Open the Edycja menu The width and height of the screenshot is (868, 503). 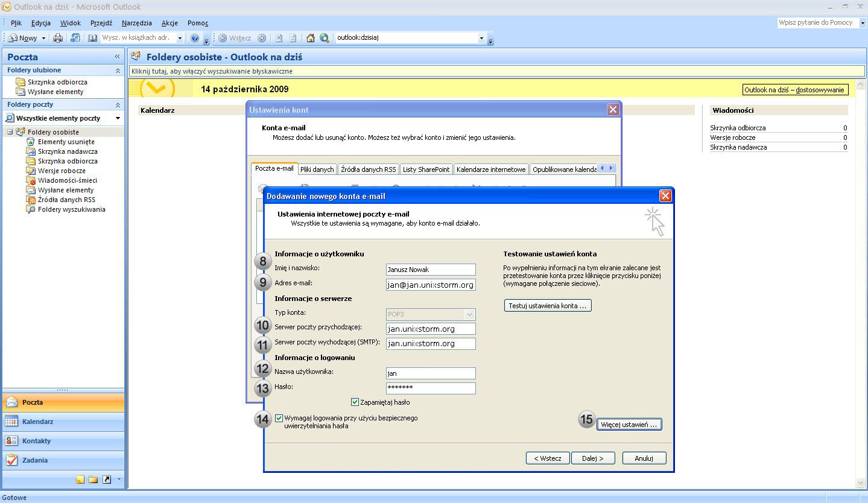(x=41, y=23)
